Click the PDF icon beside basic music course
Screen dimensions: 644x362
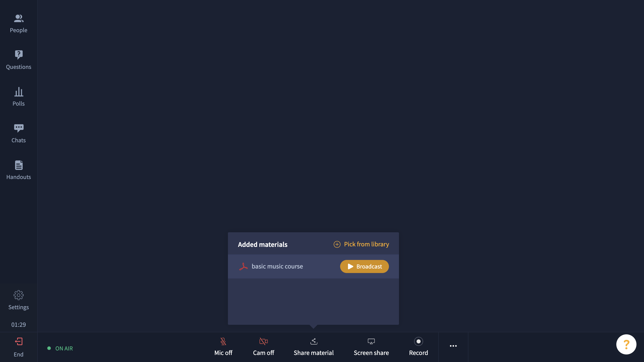coord(243,266)
